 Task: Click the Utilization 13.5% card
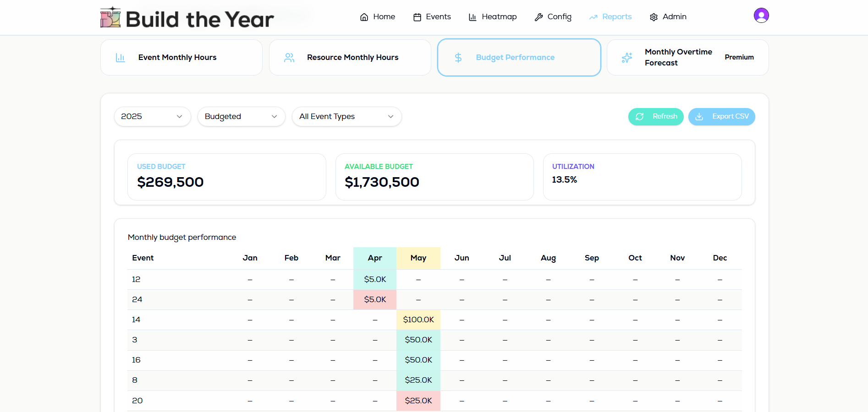pos(643,177)
